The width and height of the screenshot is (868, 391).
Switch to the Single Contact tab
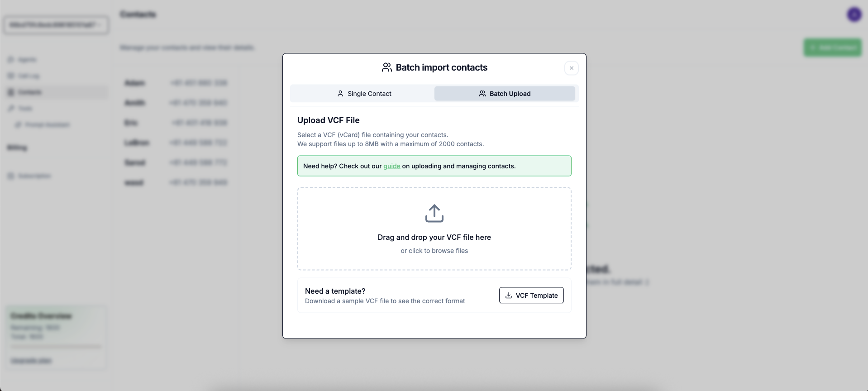364,94
